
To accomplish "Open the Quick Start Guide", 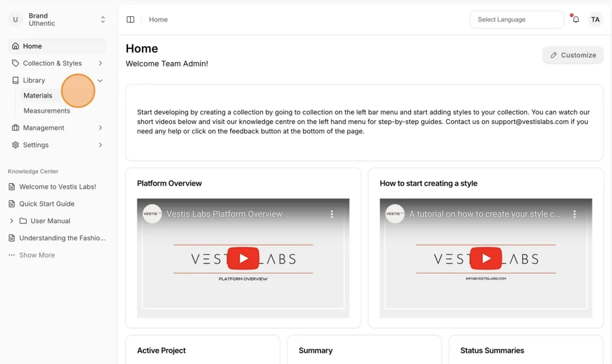I will pyautogui.click(x=47, y=203).
